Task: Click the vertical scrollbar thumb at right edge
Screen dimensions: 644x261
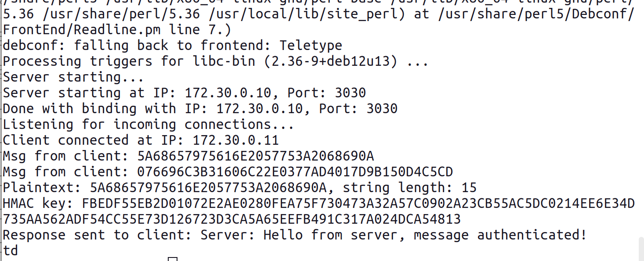Action: click(x=641, y=249)
